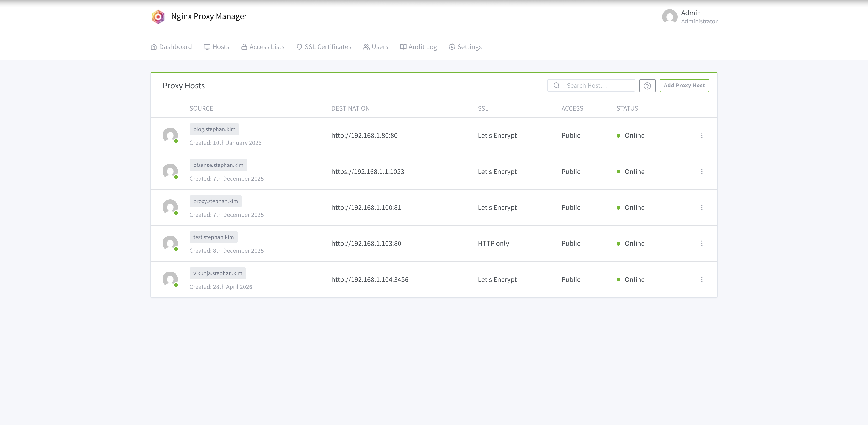
Task: Open actions menu for vikunja.stephan.kim row
Action: pyautogui.click(x=702, y=279)
